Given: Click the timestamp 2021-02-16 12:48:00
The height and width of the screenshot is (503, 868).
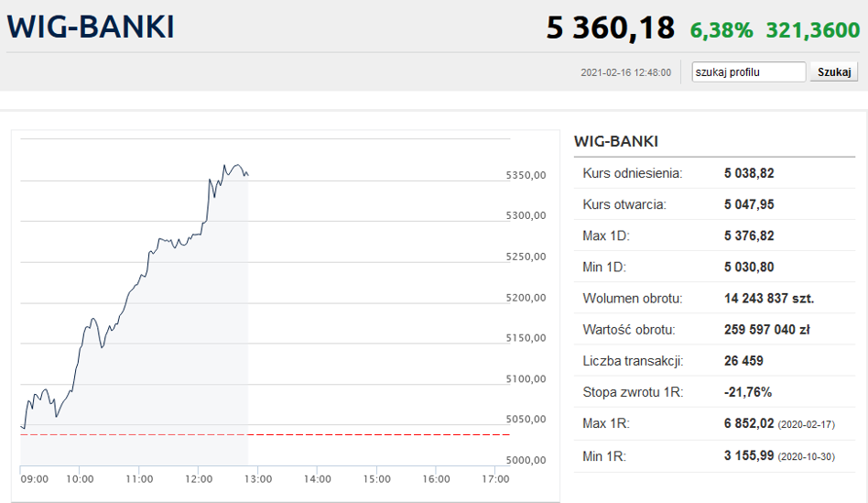Looking at the screenshot, I should coord(625,72).
